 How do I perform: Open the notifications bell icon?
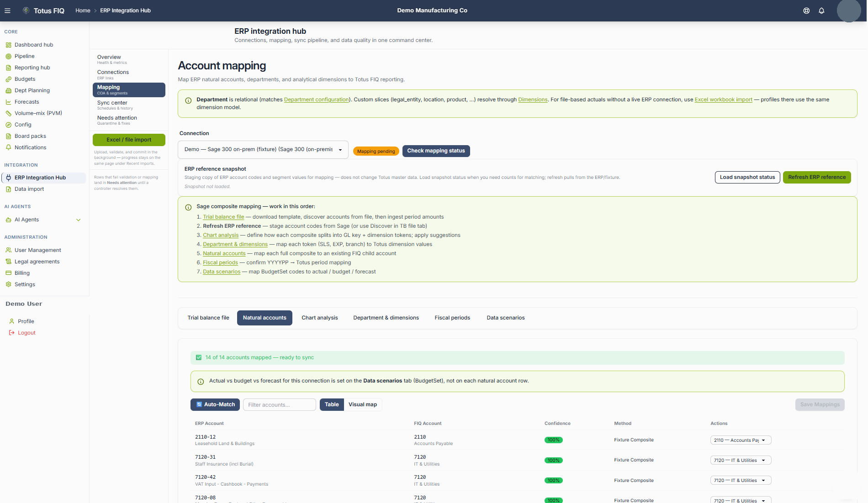coord(821,10)
